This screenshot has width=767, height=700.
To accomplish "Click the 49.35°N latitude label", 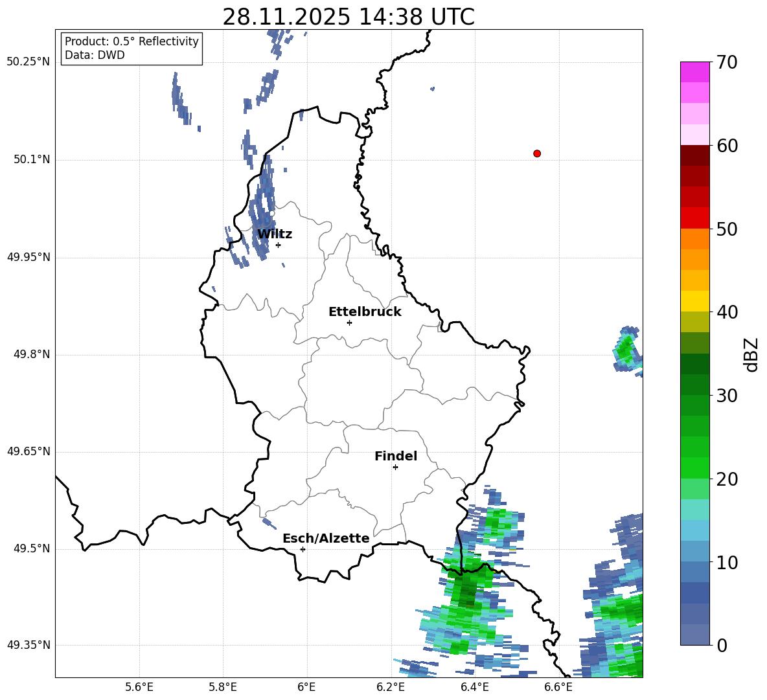I will point(29,645).
